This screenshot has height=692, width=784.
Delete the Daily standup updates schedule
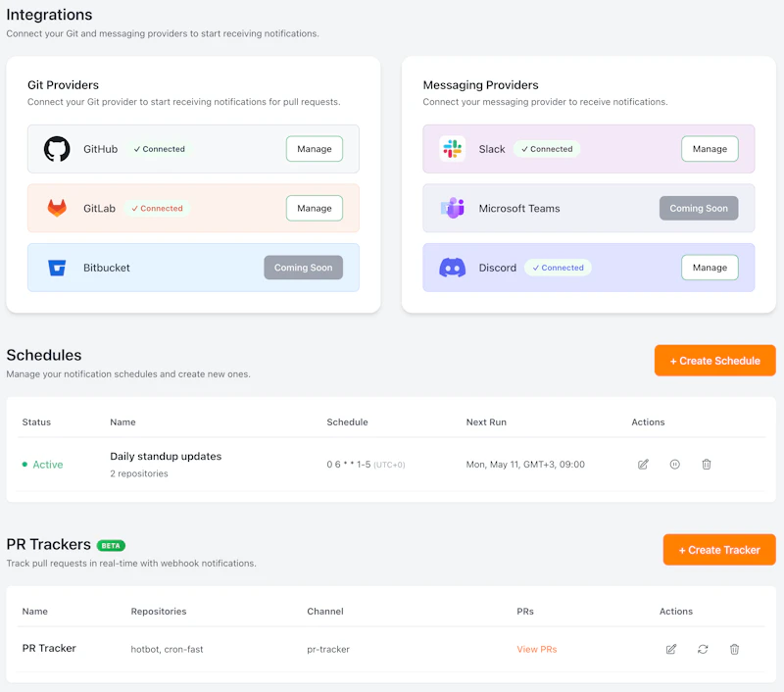pos(706,465)
